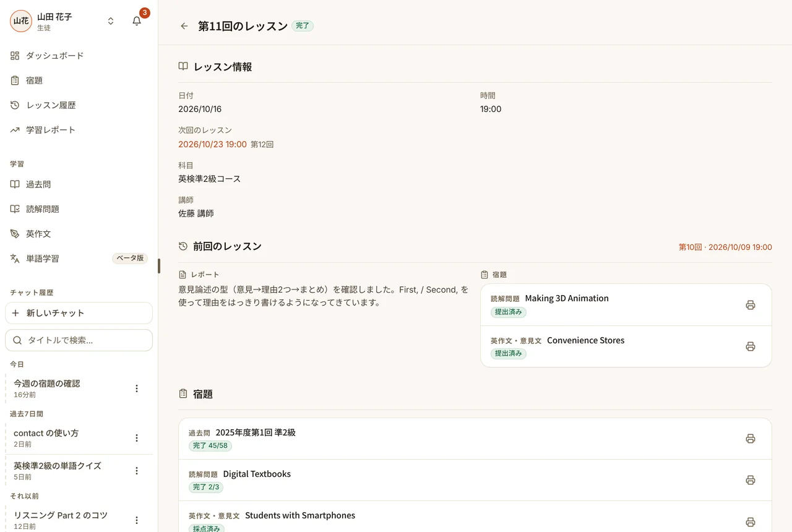The width and height of the screenshot is (792, 532).
Task: Expand the 山田 花子 account switcher chevron
Action: pyautogui.click(x=111, y=21)
